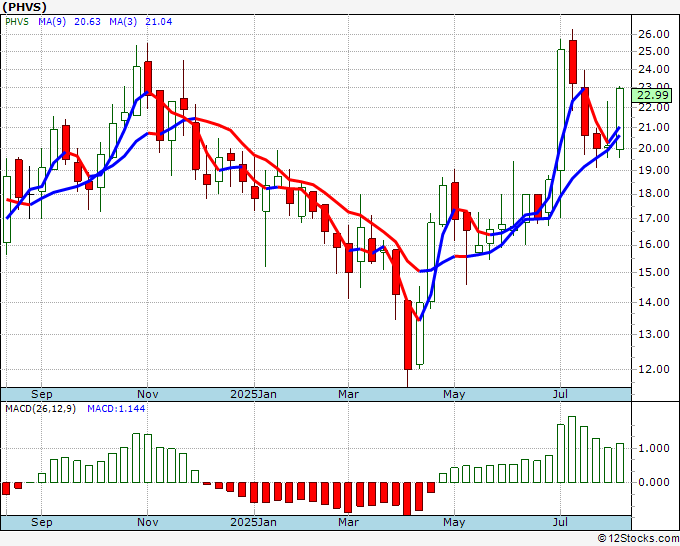Click Mar on the price chart axis
Image resolution: width=680 pixels, height=546 pixels.
(348, 394)
